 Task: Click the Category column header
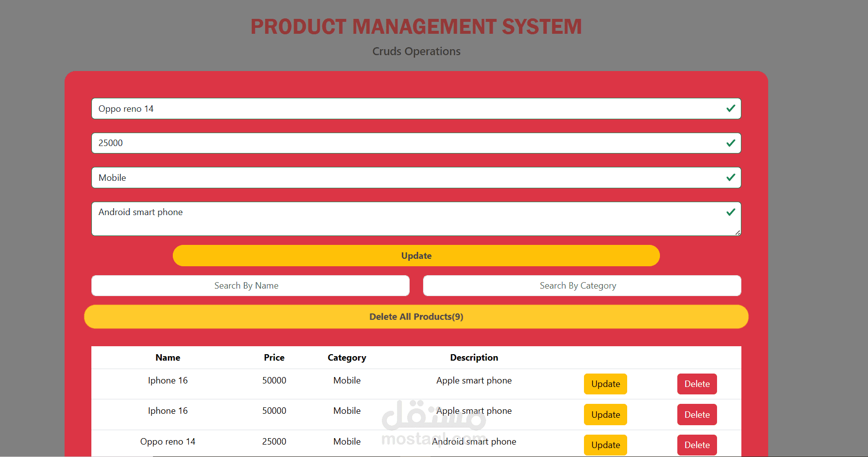pyautogui.click(x=347, y=358)
